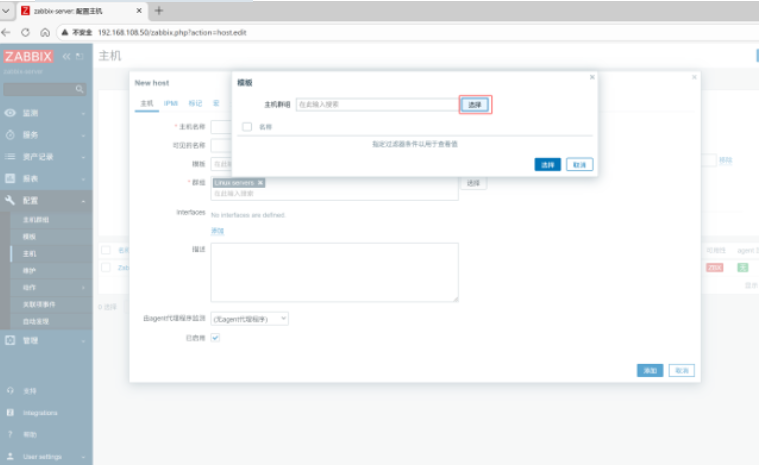This screenshot has height=465, width=759.
Task: Click 取消 in the 模板 dialog
Action: tap(579, 165)
